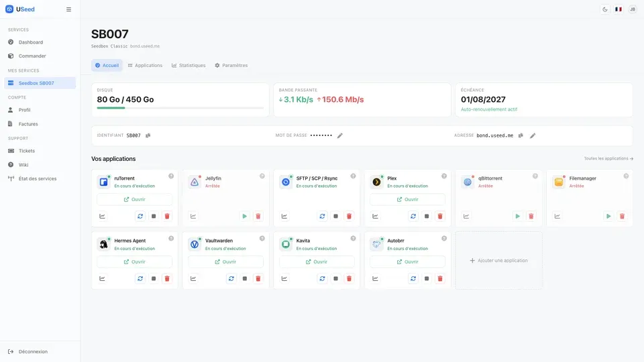Image resolution: width=644 pixels, height=362 pixels.
Task: Start the qBittorrent application
Action: click(x=517, y=217)
